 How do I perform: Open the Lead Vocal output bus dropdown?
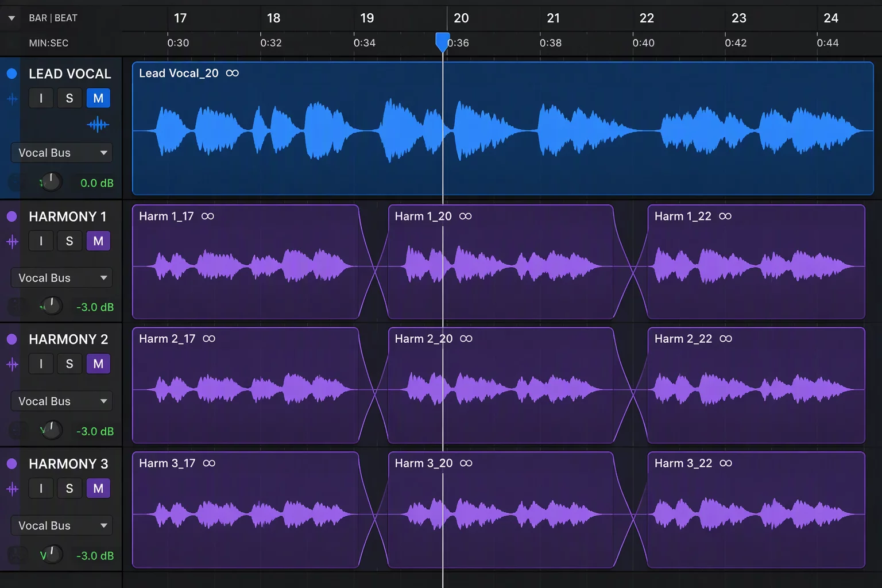pyautogui.click(x=61, y=153)
